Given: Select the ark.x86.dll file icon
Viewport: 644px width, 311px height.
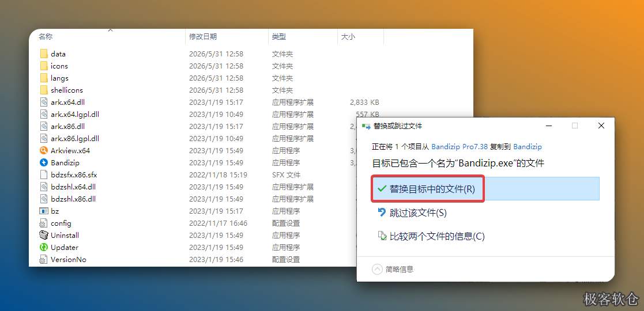Looking at the screenshot, I should tap(44, 126).
